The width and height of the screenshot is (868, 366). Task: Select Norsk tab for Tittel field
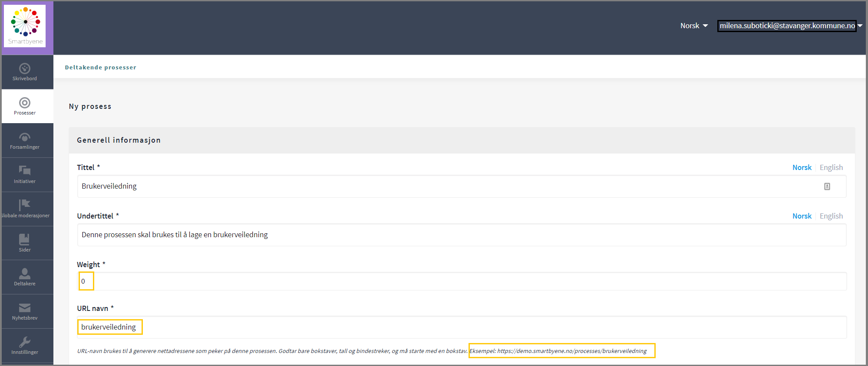[x=802, y=167]
